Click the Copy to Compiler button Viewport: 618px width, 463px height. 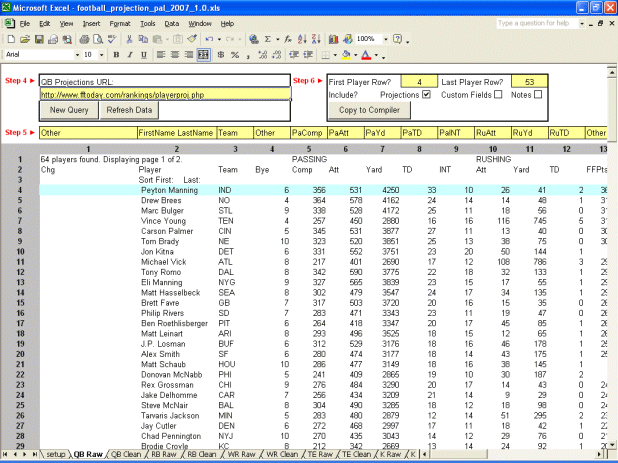369,110
